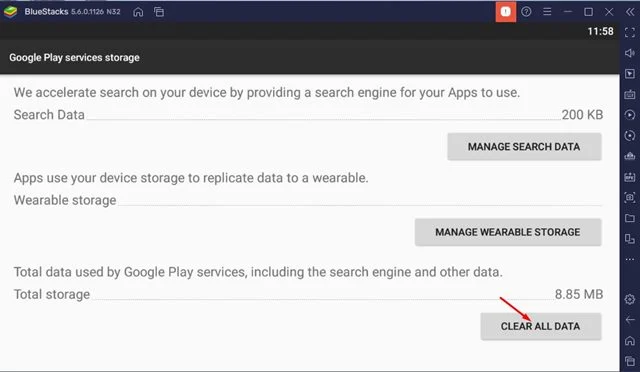Image resolution: width=640 pixels, height=372 pixels.
Task: Open the keyboard controls icon in sidebar
Action: 630,94
